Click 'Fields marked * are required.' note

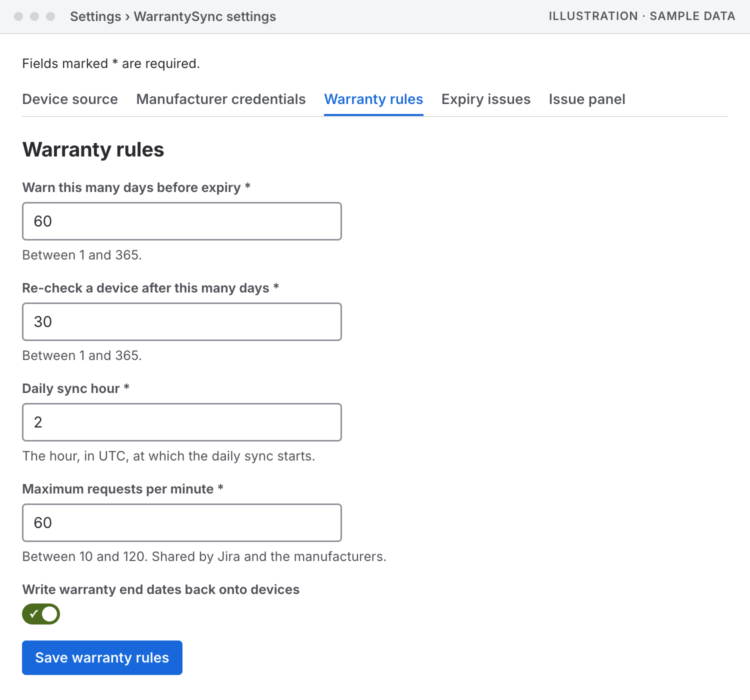click(x=111, y=63)
